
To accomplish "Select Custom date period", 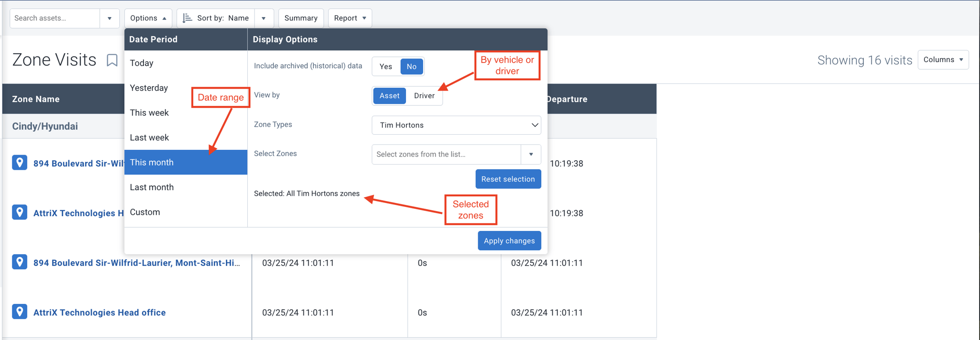I will pos(186,212).
